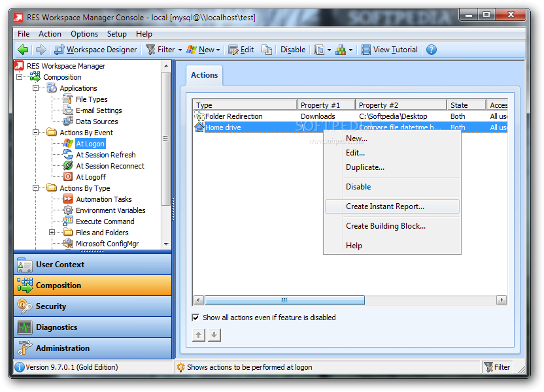The height and width of the screenshot is (392, 544).
Task: Click the Disable toolbar button
Action: 293,50
